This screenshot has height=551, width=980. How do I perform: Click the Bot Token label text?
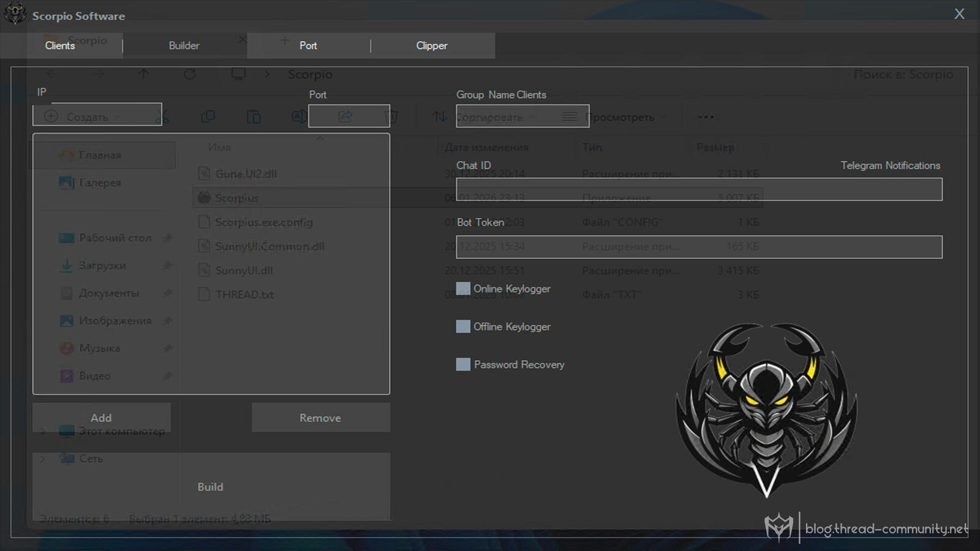pyautogui.click(x=480, y=222)
